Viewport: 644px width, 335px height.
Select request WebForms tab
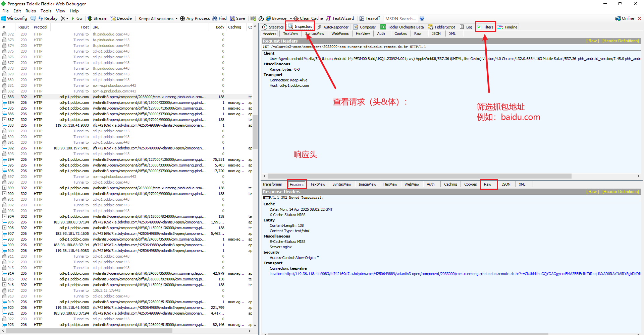coord(340,33)
